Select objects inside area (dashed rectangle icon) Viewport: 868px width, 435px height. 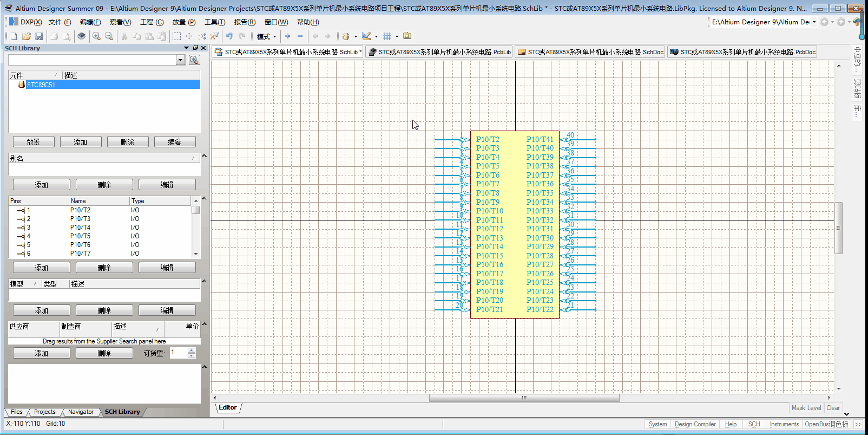(x=176, y=36)
